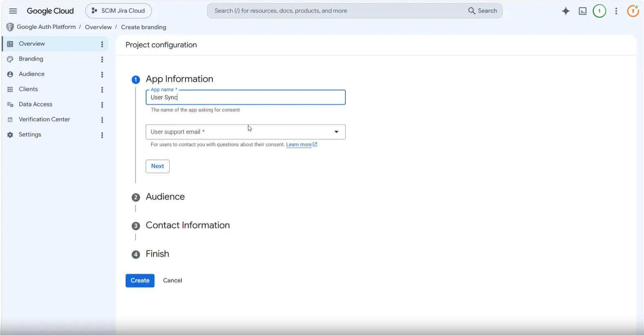Click the Overview breadcrumb link
The height and width of the screenshot is (335, 644).
[x=98, y=27]
